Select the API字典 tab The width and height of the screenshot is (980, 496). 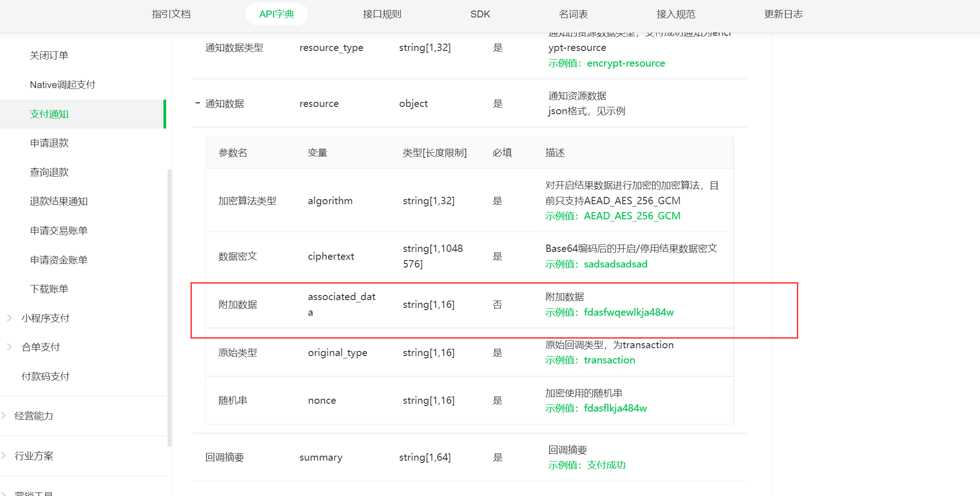point(276,14)
